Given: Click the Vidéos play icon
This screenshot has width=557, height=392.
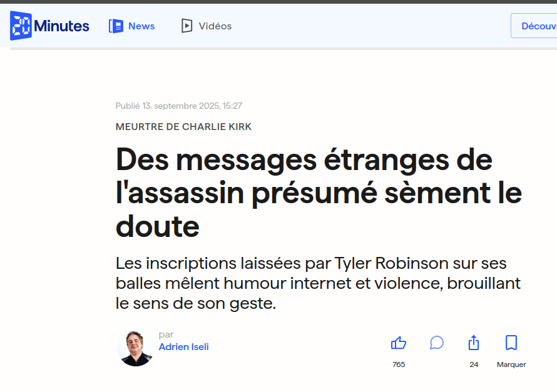Looking at the screenshot, I should (187, 26).
